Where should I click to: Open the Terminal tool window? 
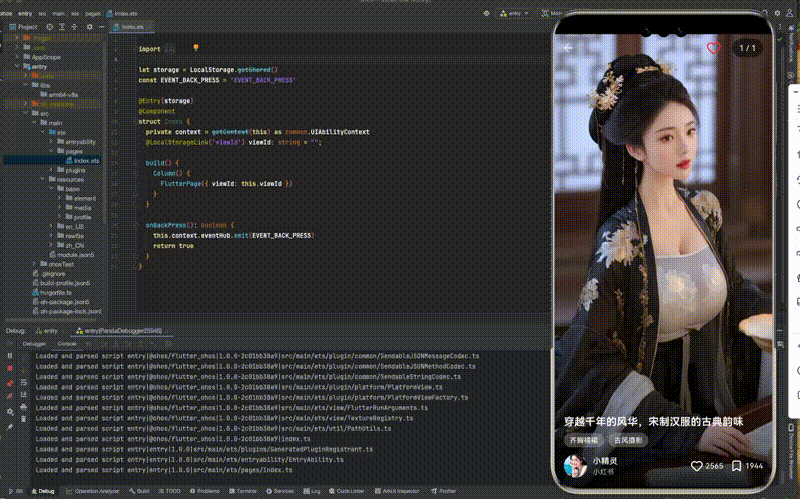(243, 491)
